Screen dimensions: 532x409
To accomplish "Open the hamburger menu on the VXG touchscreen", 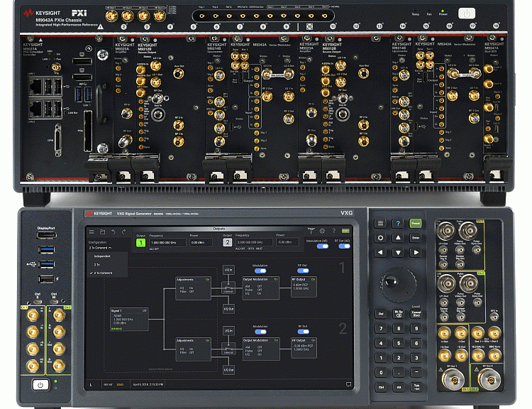I will click(x=92, y=232).
